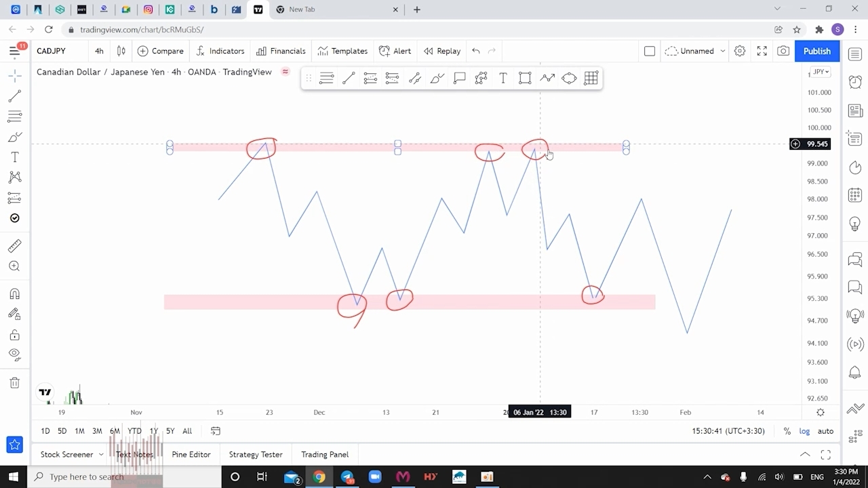The width and height of the screenshot is (868, 488).
Task: Take a chart snapshot with camera icon
Action: click(783, 51)
